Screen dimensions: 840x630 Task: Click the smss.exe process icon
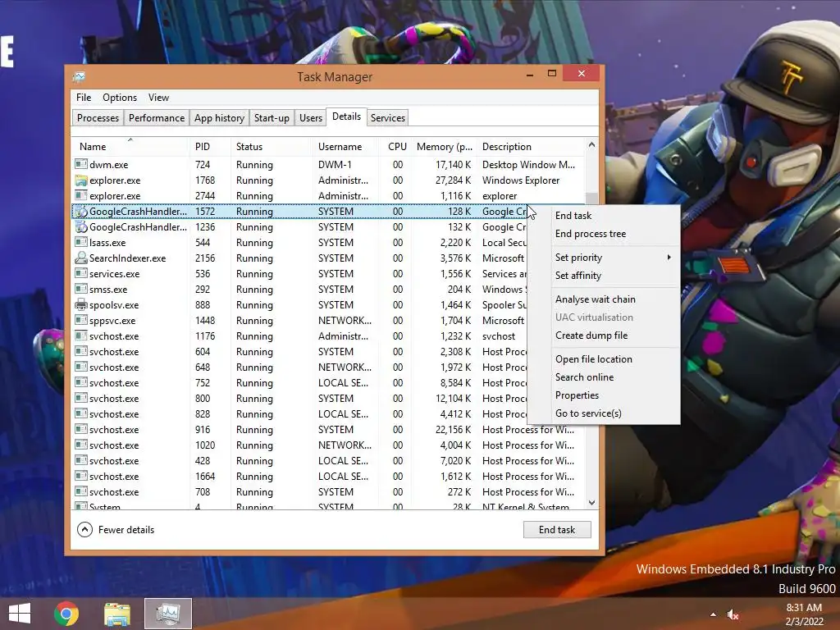81,290
